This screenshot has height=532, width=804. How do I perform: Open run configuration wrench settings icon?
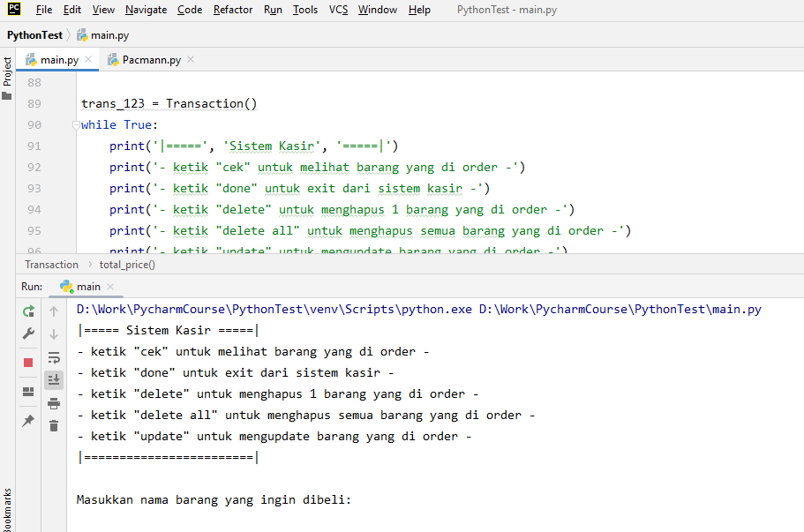(29, 334)
